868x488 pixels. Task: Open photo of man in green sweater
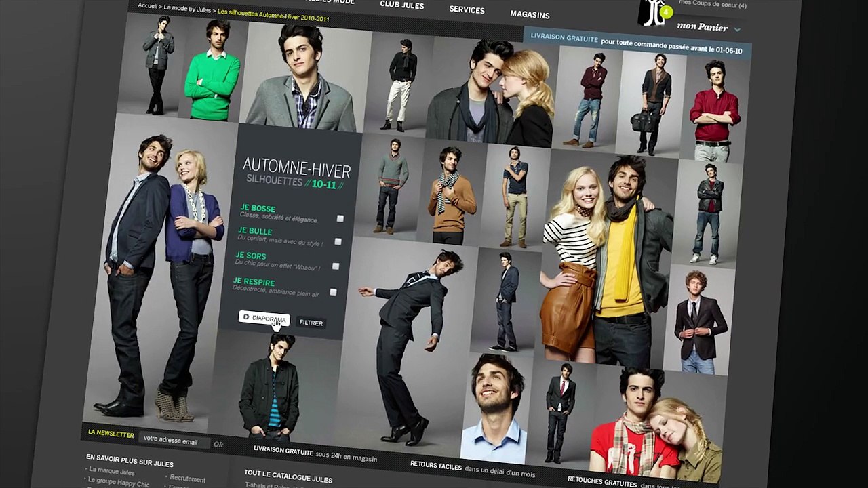(212, 69)
